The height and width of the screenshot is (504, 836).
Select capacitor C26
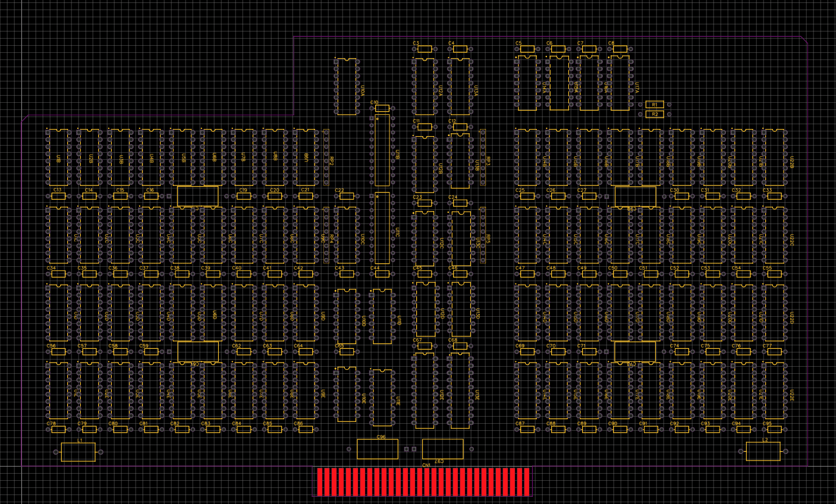pos(558,196)
